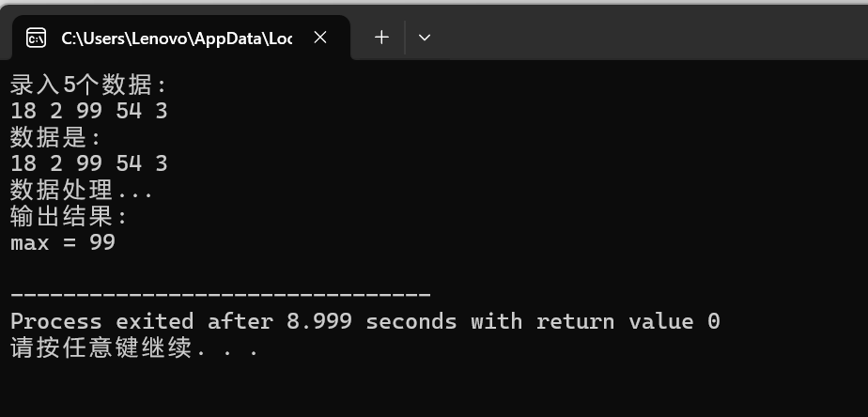Click the "数据处理..." text line
This screenshot has width=868, height=417.
coord(82,191)
